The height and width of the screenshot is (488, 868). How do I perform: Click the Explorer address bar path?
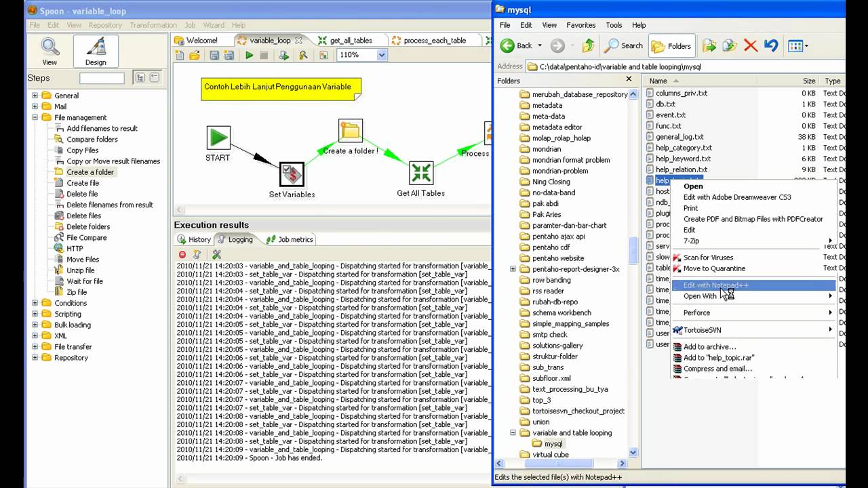[685, 66]
